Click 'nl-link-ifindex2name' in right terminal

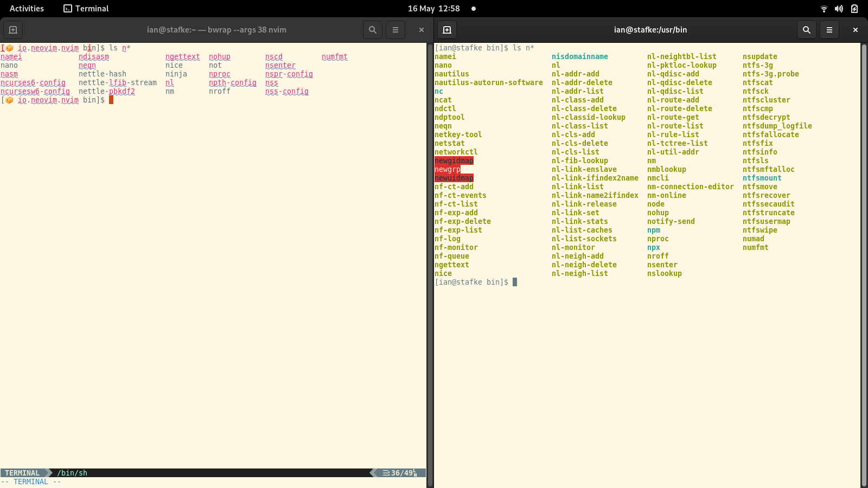click(x=595, y=178)
